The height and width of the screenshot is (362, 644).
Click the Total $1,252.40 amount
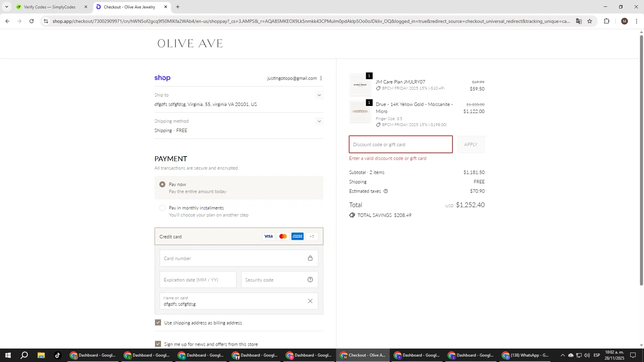coord(470,205)
